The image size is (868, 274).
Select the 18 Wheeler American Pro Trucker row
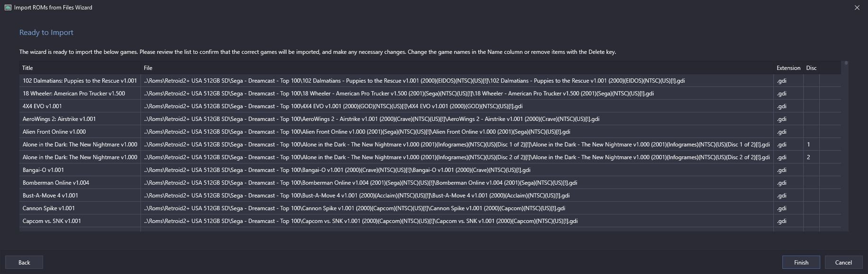click(x=430, y=94)
